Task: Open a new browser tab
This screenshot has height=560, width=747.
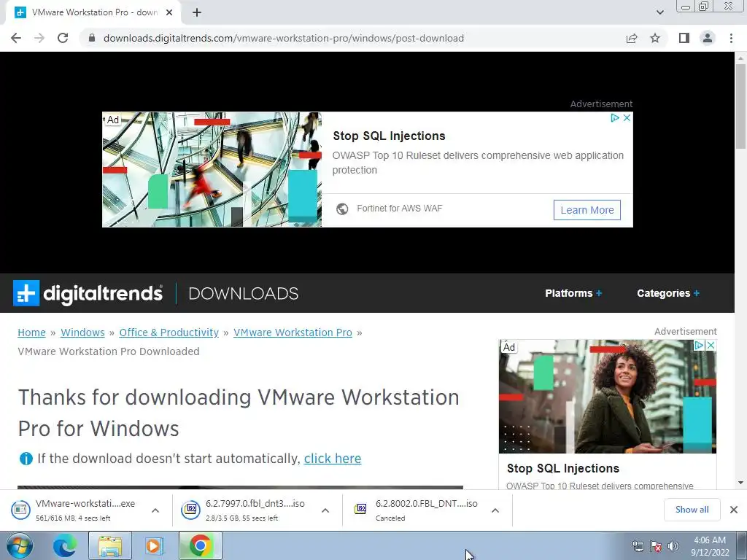Action: (197, 12)
